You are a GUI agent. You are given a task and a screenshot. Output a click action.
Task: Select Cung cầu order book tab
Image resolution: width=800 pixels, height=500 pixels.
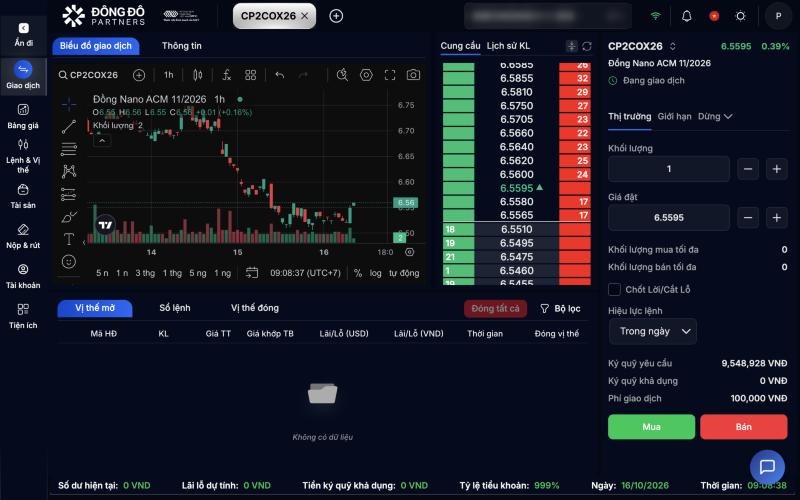click(460, 46)
